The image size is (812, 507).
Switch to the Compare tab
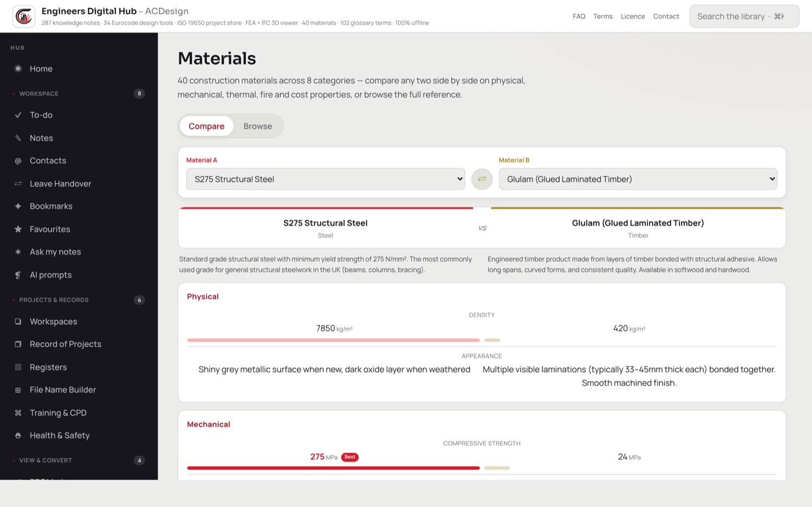206,126
